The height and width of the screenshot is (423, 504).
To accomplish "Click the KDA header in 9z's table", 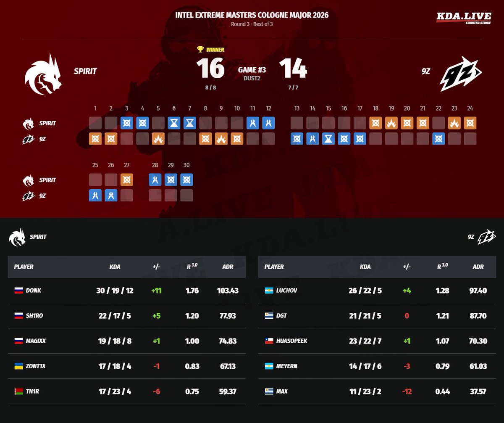I will 365,267.
